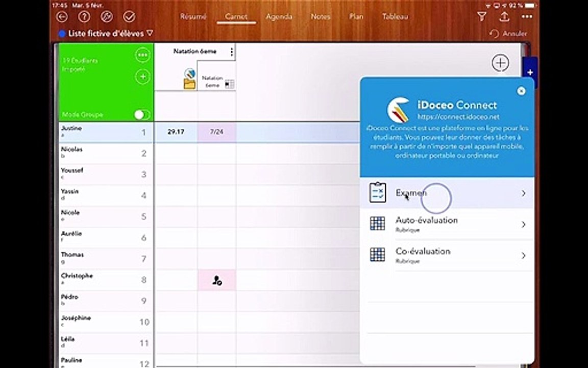Screen dimensions: 588x368
Task: Select Justine's 7/24 cell
Action: (x=217, y=132)
